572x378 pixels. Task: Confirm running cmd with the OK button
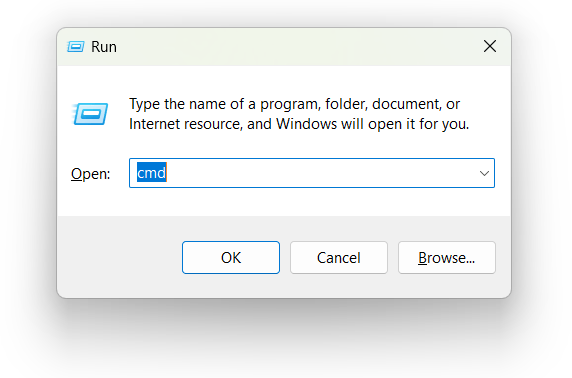pyautogui.click(x=231, y=258)
